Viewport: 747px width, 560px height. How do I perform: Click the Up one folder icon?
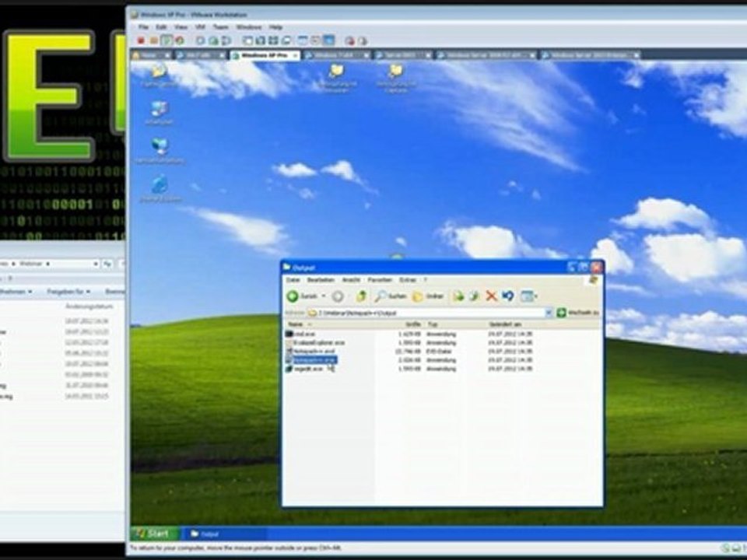pyautogui.click(x=361, y=296)
